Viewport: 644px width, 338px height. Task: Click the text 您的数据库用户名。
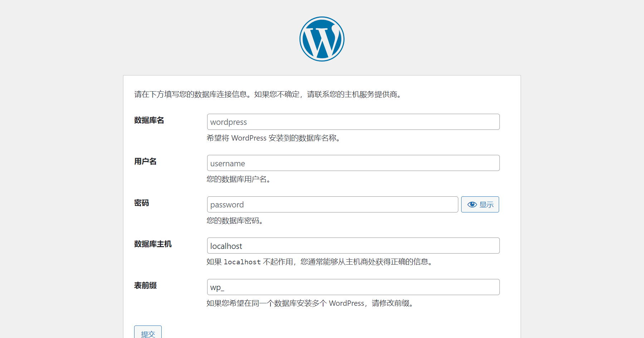(x=239, y=179)
